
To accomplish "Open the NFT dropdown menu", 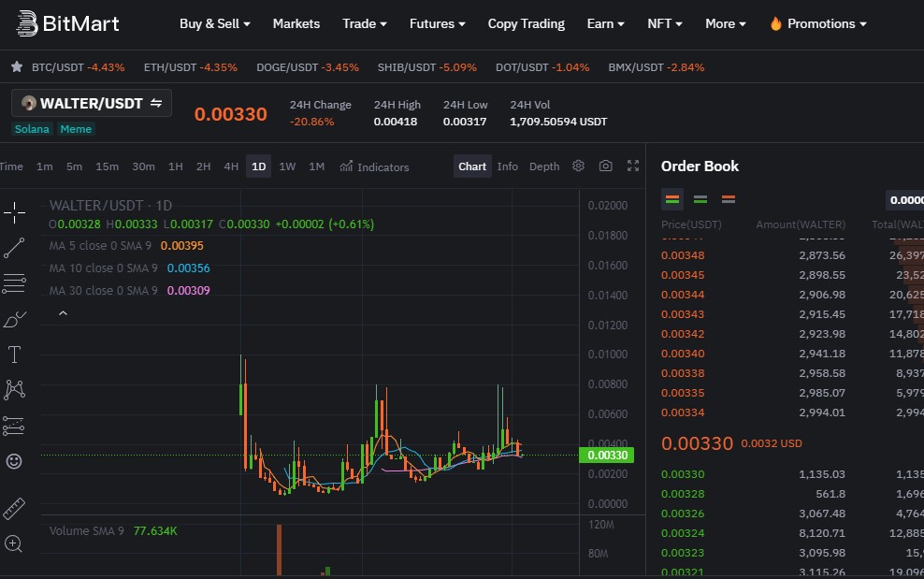I will coord(665,23).
